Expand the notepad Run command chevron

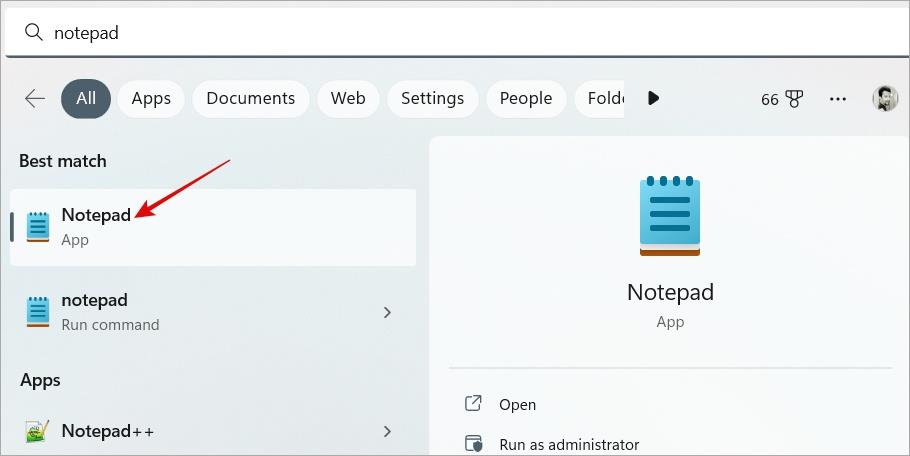pos(387,312)
